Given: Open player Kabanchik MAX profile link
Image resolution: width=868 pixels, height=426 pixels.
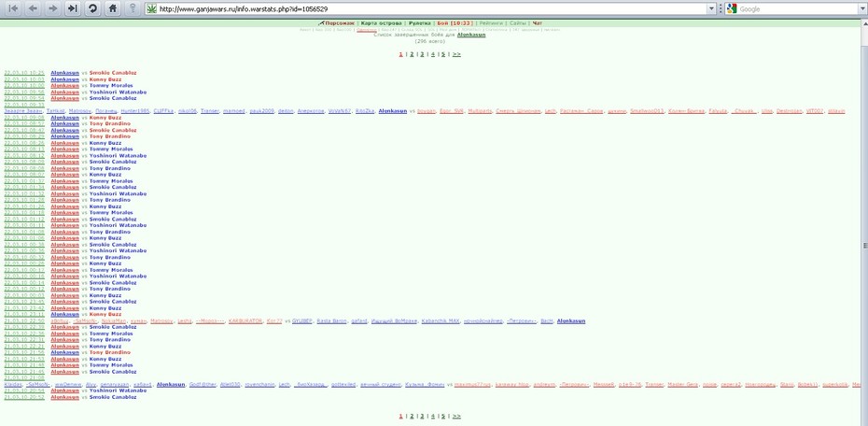Looking at the screenshot, I should click(441, 320).
